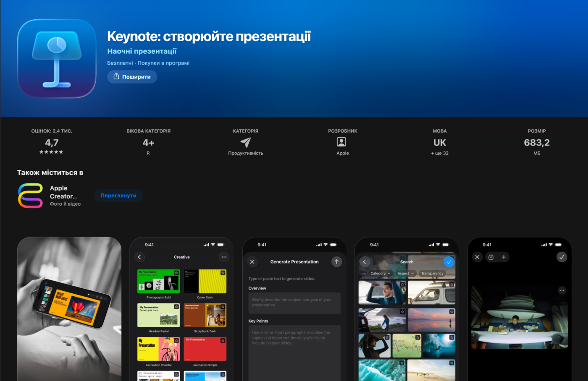Click X close icon in Generate Presentation
588x381 pixels.
(x=252, y=262)
